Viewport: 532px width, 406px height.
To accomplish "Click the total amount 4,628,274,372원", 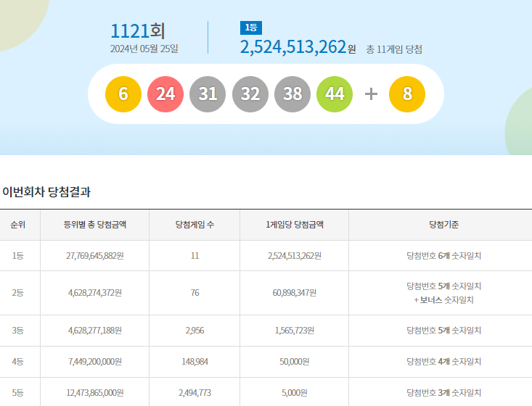I will pyautogui.click(x=94, y=293).
